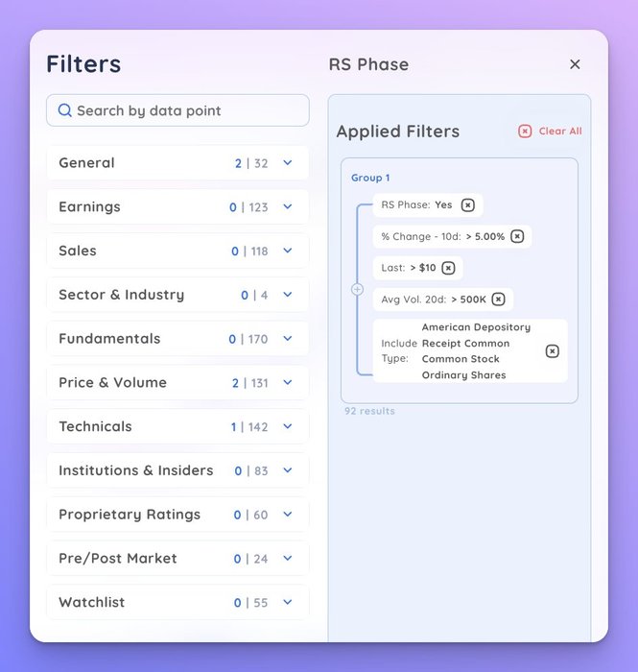Expand the General filter category
638x672 pixels.
pos(287,163)
